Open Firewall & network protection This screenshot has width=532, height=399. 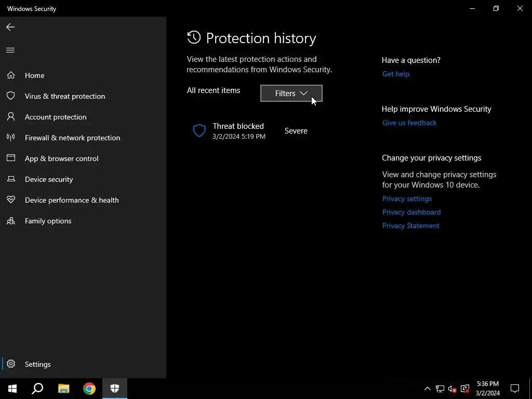83,138
